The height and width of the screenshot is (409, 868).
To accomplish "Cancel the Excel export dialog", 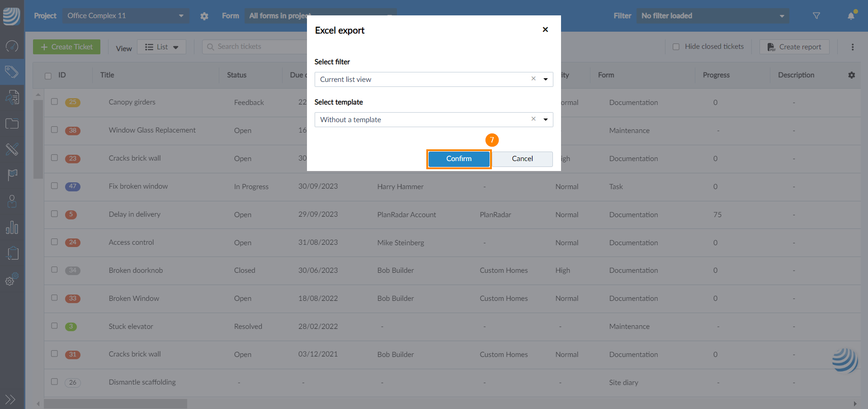I will point(522,159).
